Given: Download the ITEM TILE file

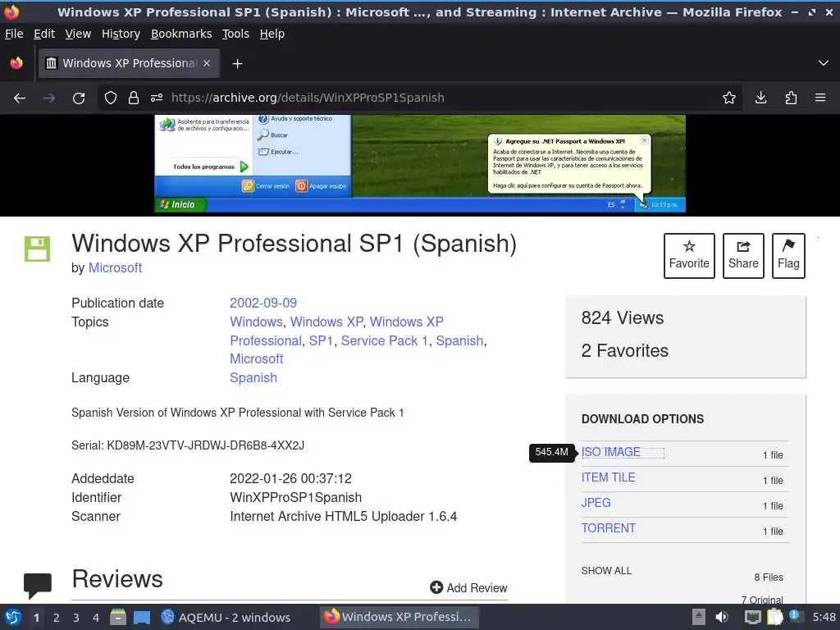Looking at the screenshot, I should click(608, 477).
